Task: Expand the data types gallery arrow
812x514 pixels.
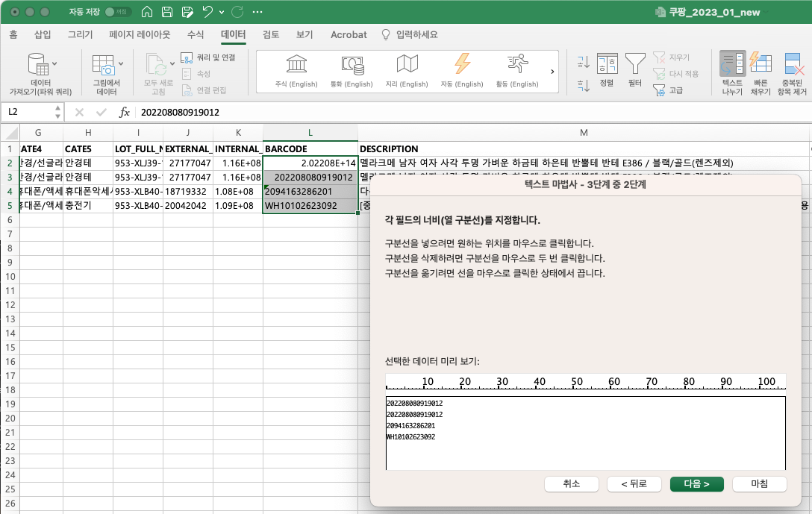Action: (552, 72)
